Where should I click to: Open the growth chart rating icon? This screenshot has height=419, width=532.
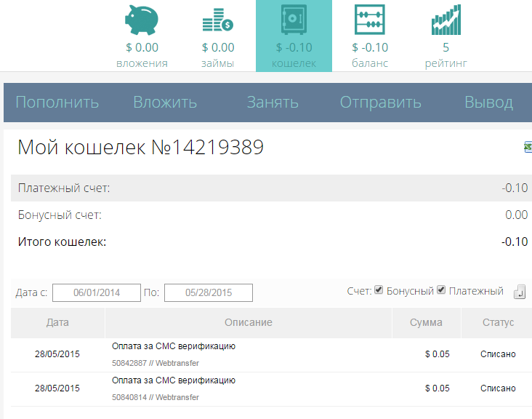click(x=446, y=20)
